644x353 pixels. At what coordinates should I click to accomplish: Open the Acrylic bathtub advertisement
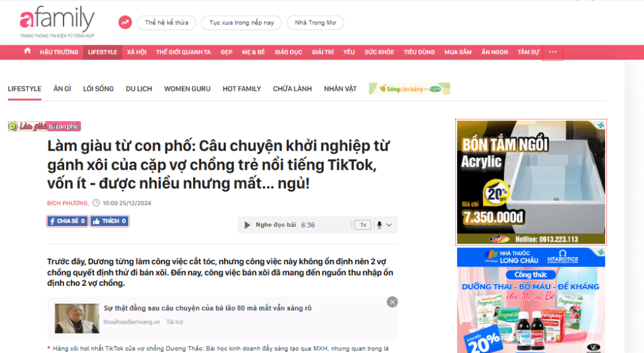click(531, 182)
